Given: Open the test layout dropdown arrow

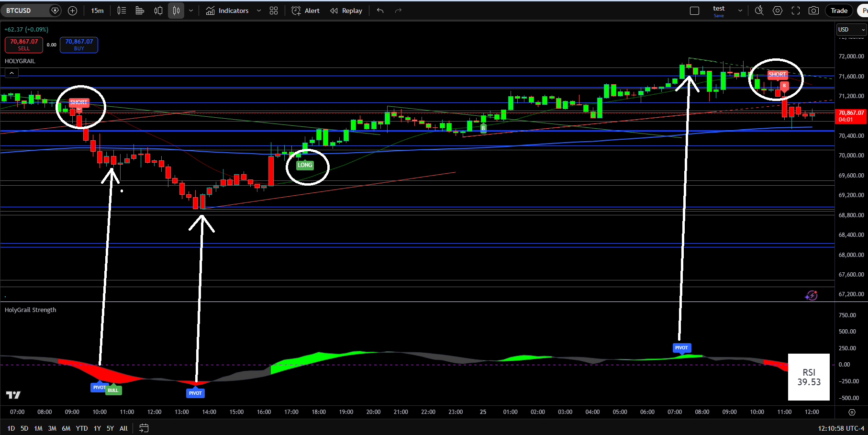Looking at the screenshot, I should click(740, 11).
